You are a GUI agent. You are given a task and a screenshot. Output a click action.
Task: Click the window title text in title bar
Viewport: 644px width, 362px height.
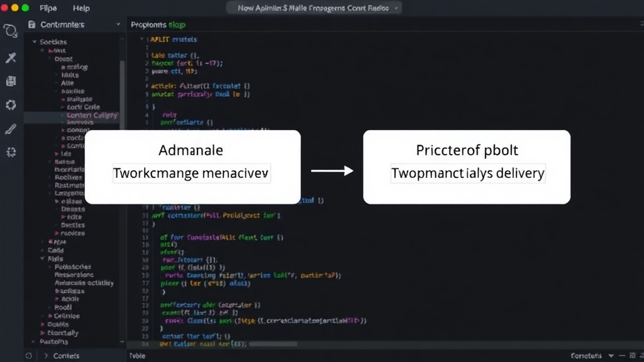[313, 8]
